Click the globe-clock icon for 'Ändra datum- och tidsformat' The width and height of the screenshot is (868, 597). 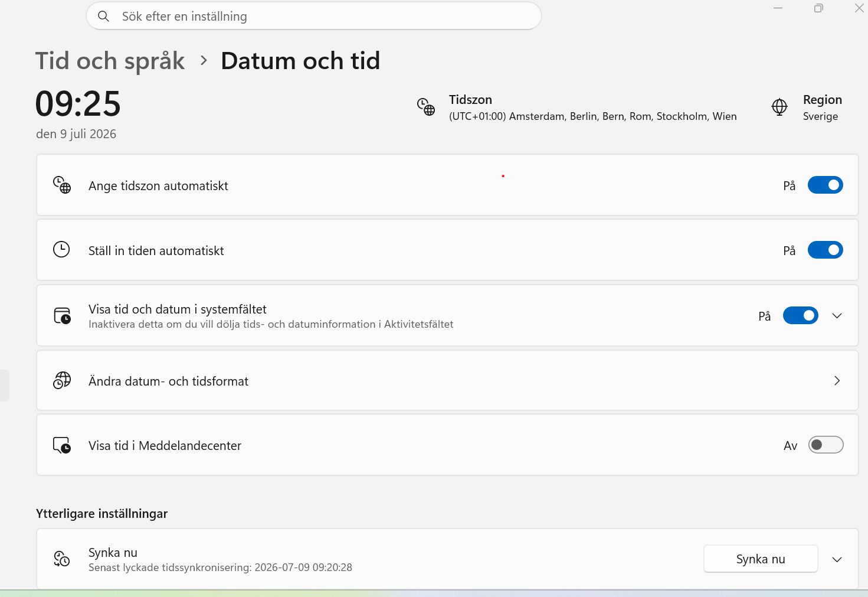62,380
